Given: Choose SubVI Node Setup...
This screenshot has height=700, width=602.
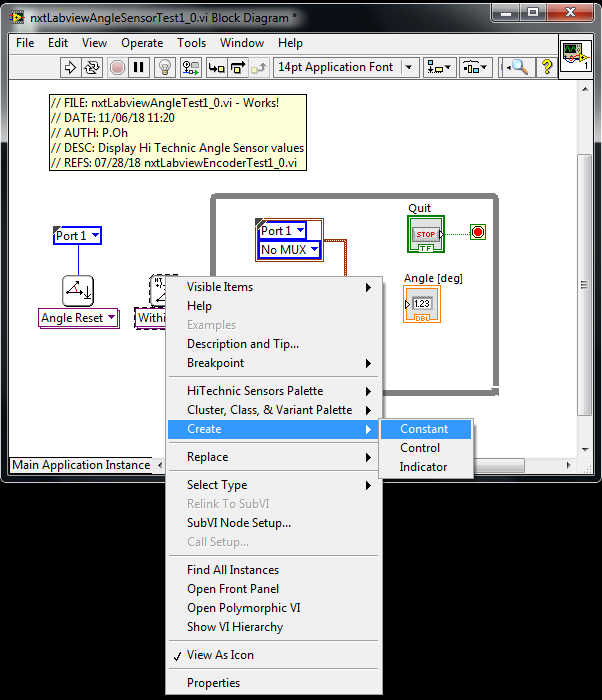Looking at the screenshot, I should [274, 523].
